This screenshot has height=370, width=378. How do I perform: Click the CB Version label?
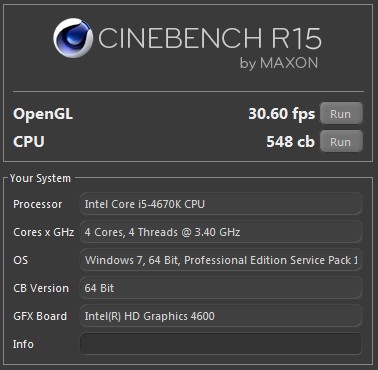(41, 288)
